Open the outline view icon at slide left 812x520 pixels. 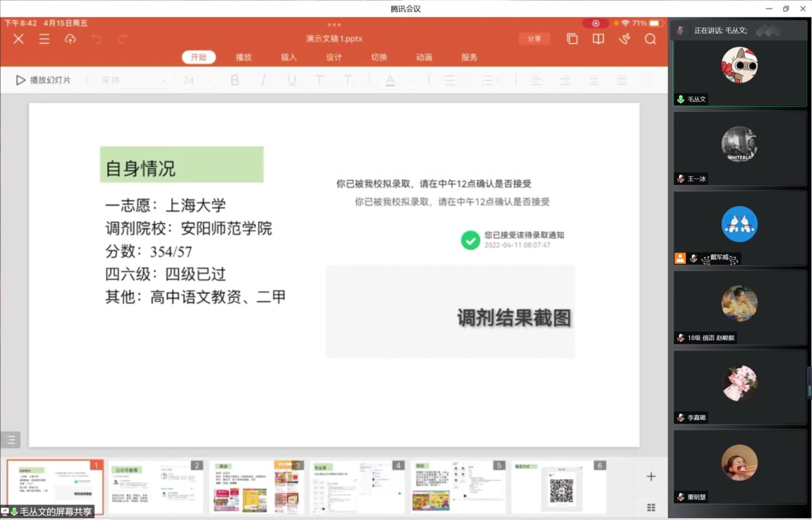10,440
